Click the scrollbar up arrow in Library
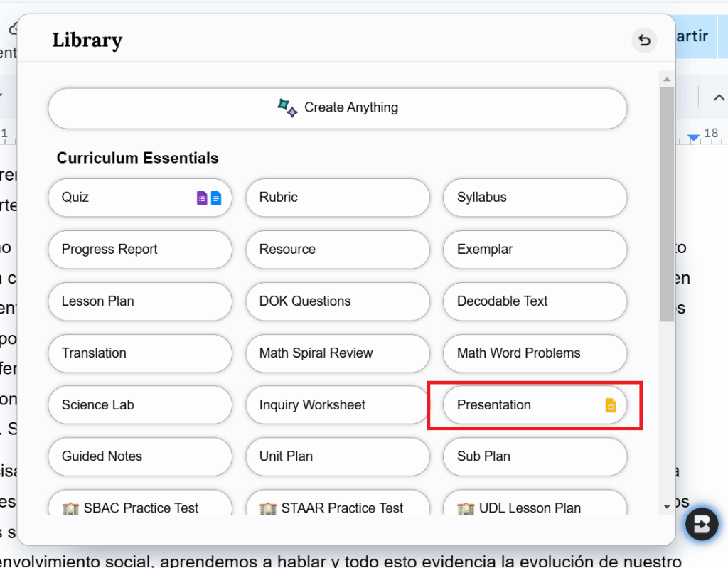This screenshot has height=568, width=728. [x=666, y=78]
